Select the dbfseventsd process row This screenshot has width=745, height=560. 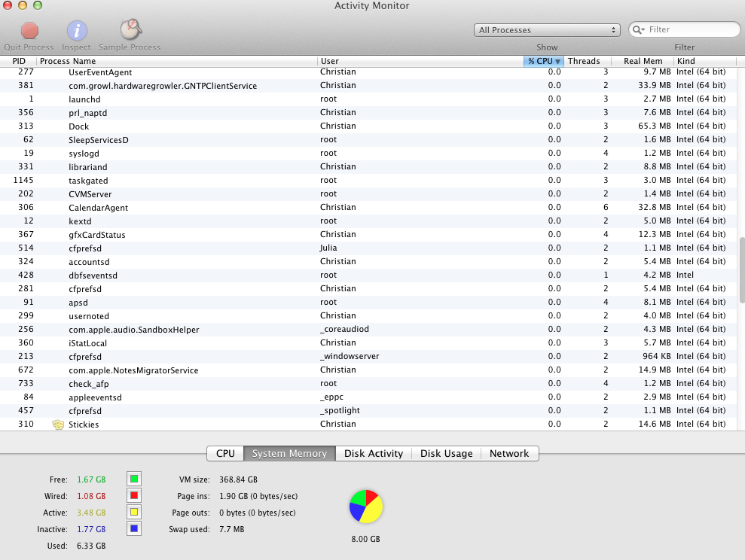click(x=368, y=275)
